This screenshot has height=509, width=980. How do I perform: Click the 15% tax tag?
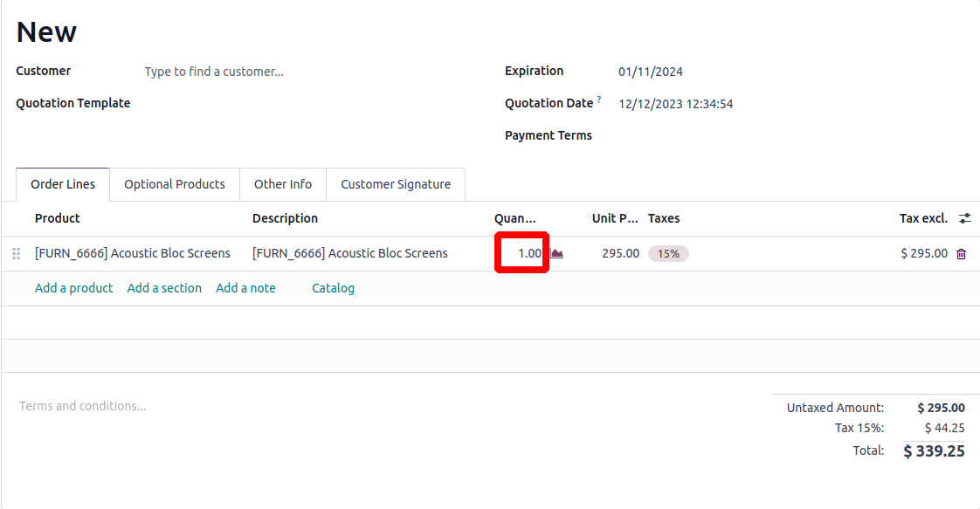(668, 254)
